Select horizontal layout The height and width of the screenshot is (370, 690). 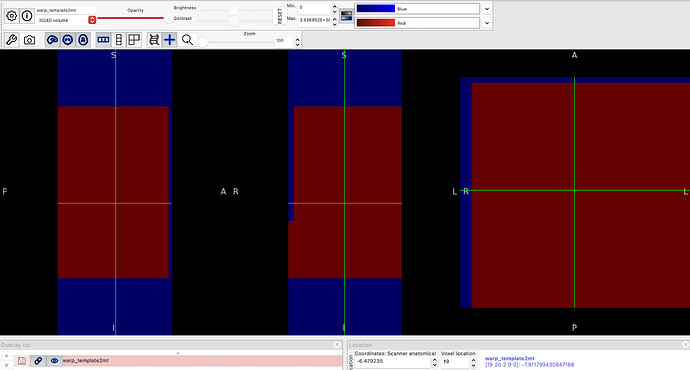103,40
